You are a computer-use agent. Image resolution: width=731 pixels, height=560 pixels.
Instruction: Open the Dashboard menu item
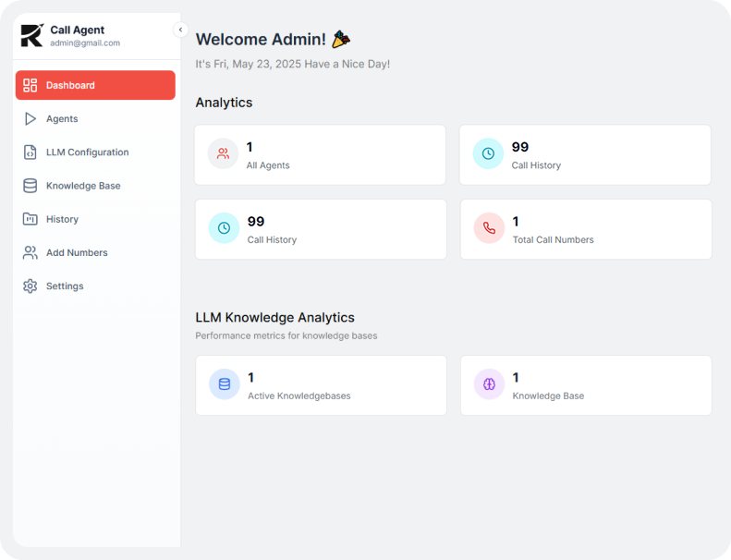point(95,85)
